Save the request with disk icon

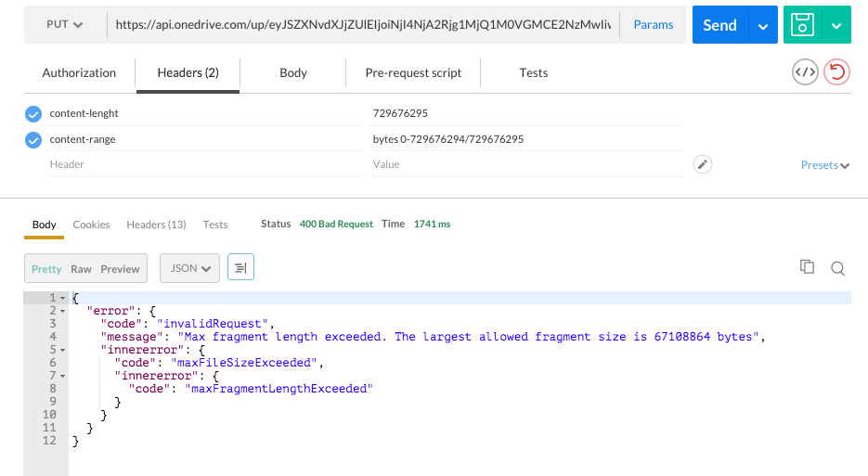pyautogui.click(x=802, y=25)
